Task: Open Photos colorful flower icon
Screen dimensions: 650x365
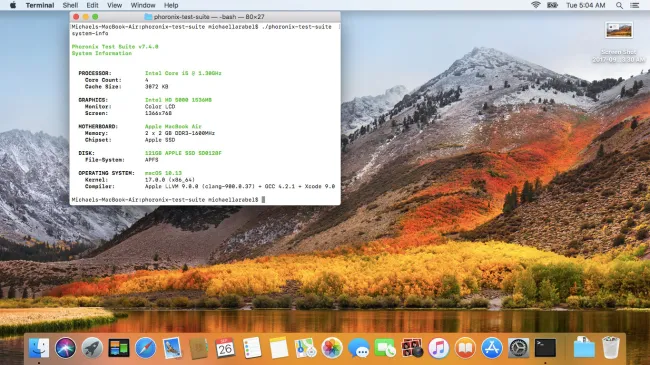Action: [332, 348]
